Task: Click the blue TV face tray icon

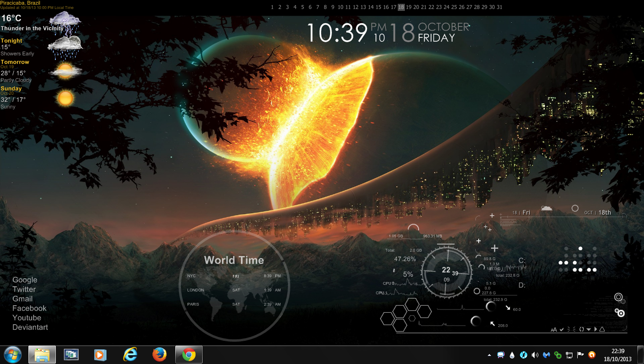Action: coord(501,355)
